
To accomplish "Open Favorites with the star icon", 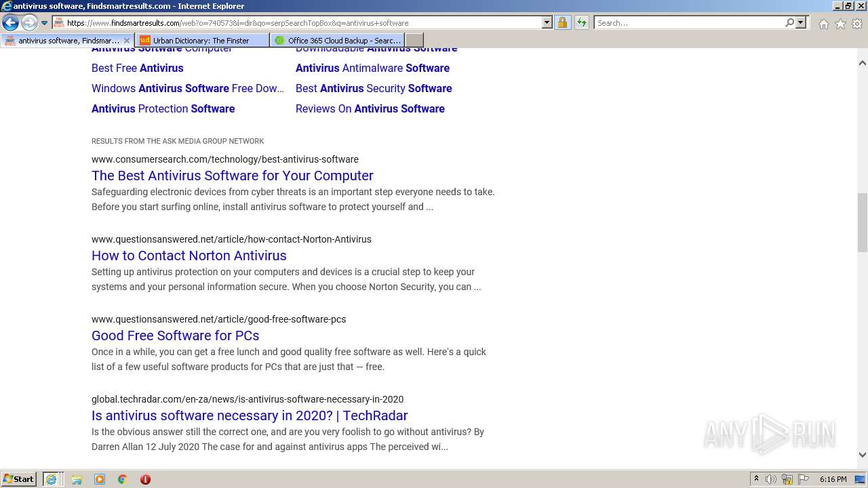I will tap(840, 24).
